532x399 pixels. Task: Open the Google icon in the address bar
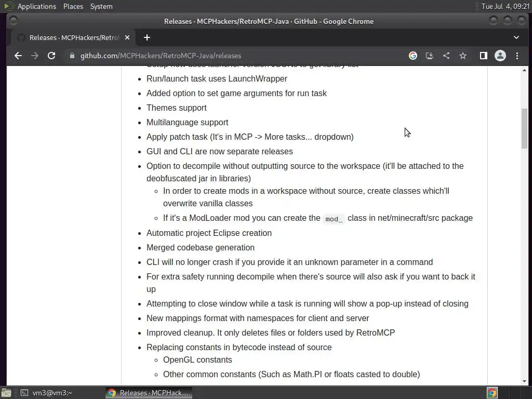[413, 56]
